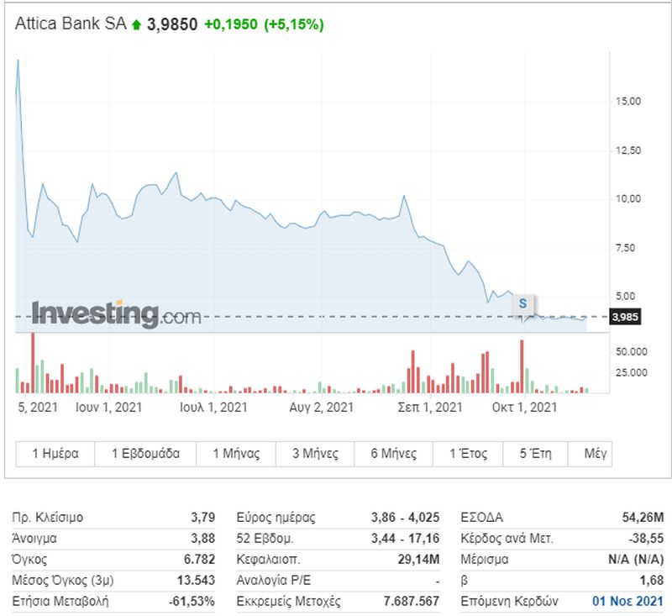This screenshot has height=616, width=672.
Task: Click the beta value 1,68
Action: 652,580
